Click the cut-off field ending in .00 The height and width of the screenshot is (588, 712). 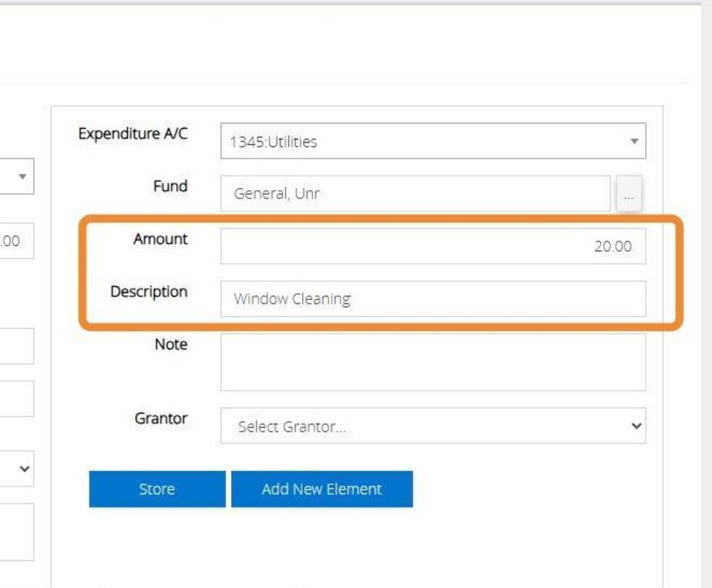tap(15, 242)
